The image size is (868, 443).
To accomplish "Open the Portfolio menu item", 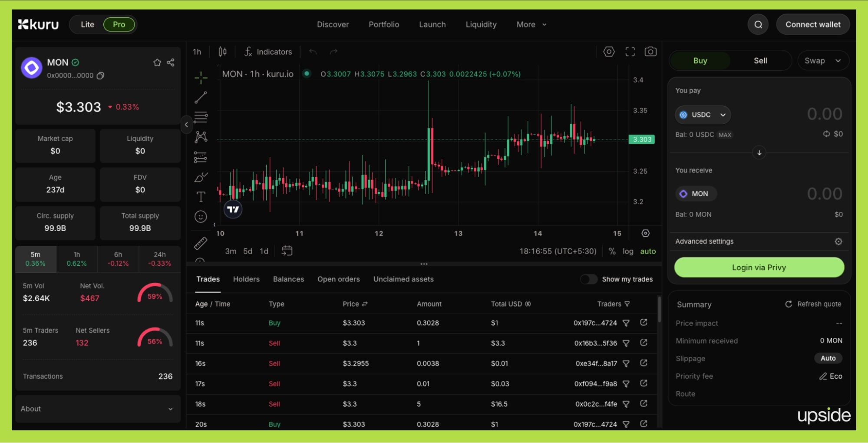I will [x=383, y=25].
